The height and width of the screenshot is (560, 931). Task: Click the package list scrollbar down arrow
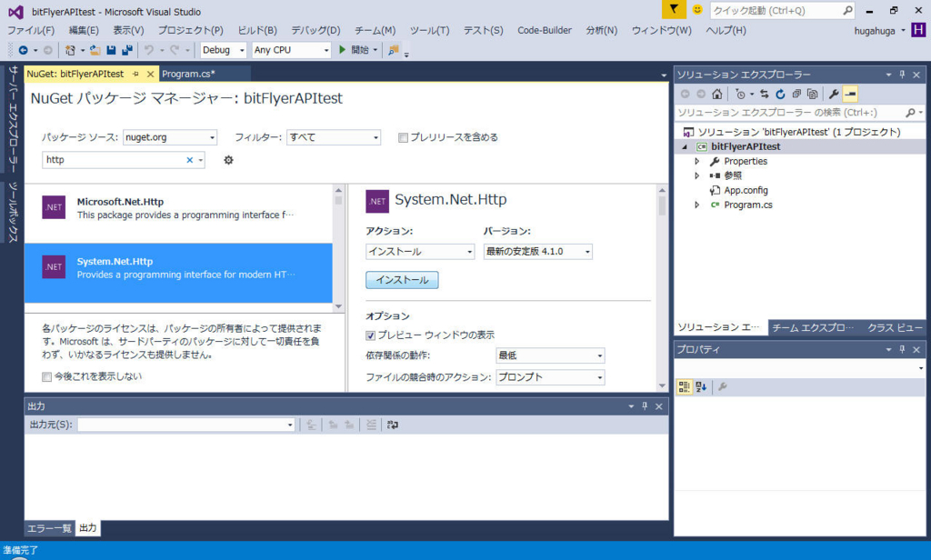pos(338,306)
